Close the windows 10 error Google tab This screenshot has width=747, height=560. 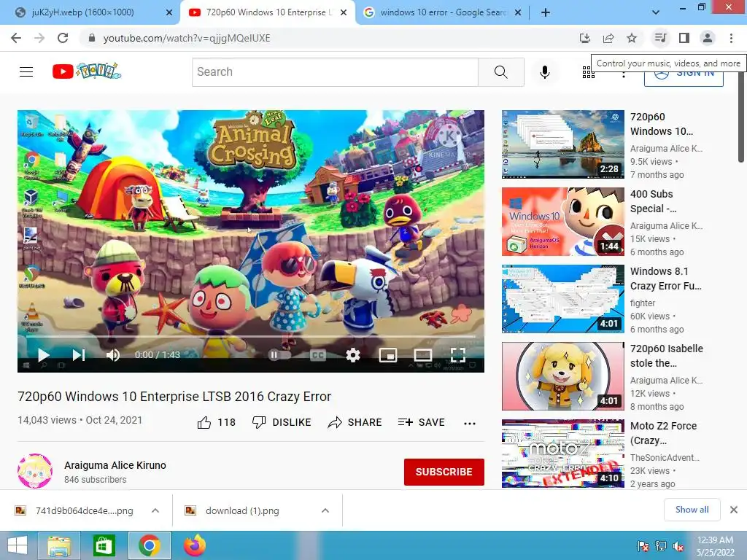tap(519, 12)
